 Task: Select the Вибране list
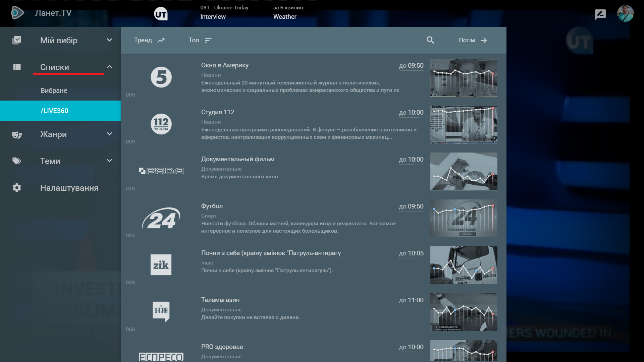(54, 90)
